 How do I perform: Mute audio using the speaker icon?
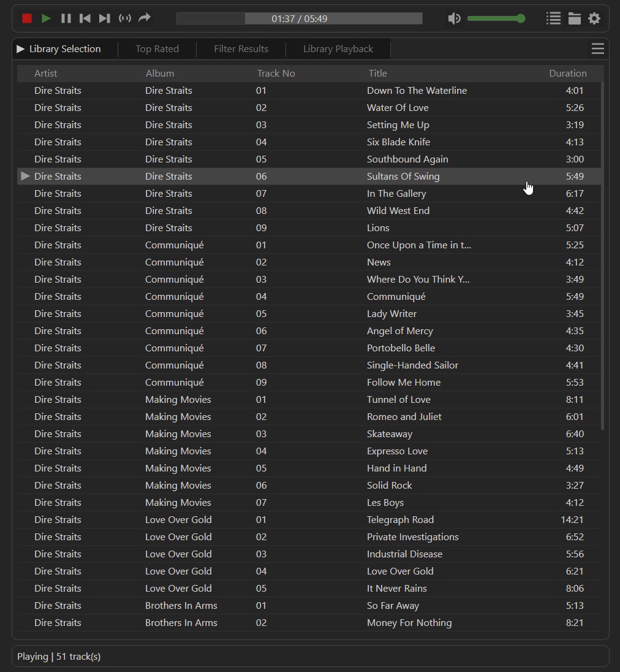[454, 18]
